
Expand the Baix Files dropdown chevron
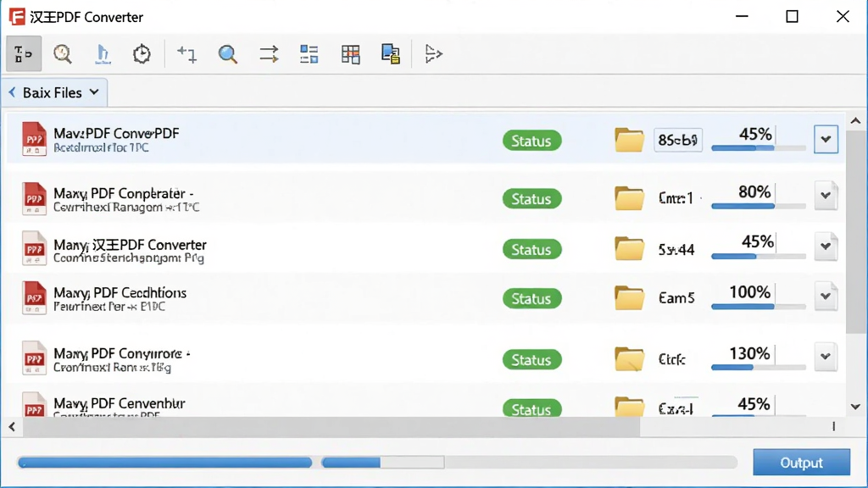tap(94, 91)
